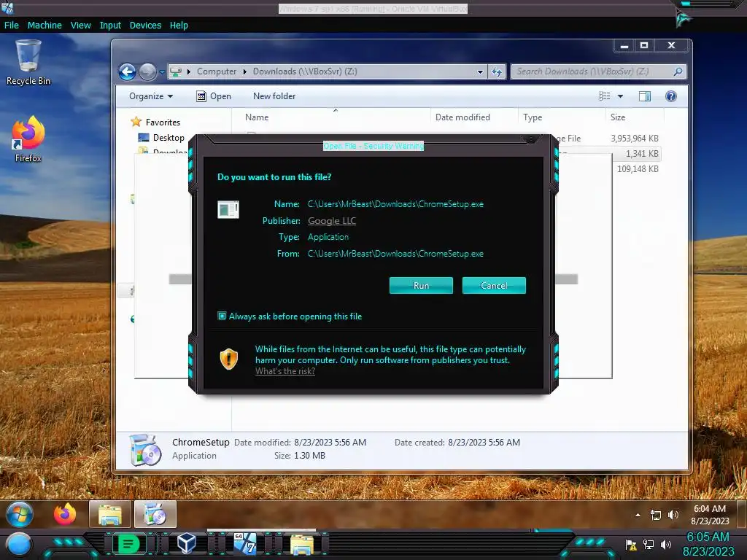The image size is (747, 560).
Task: Click the search magnifier in Explorer
Action: [678, 71]
